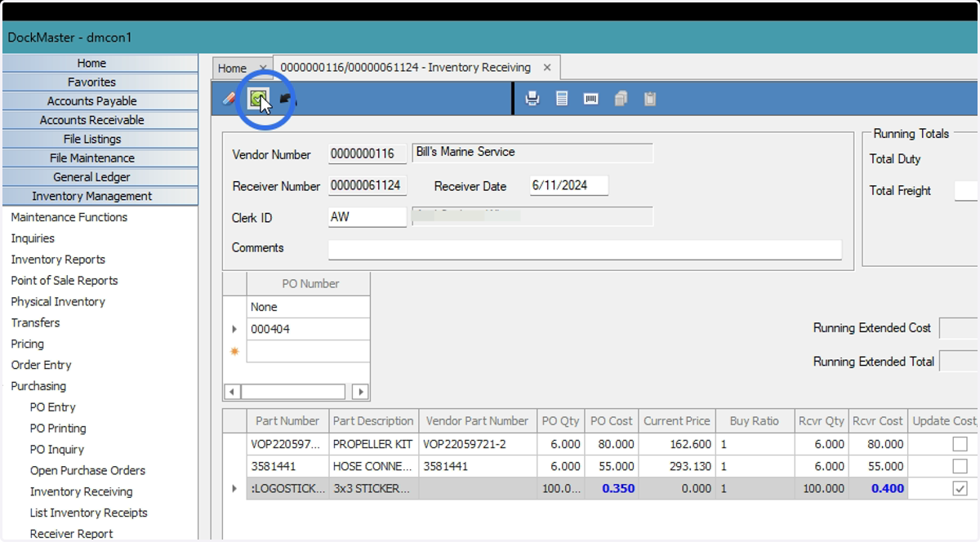Click the Running Extended Cost field
Screen dimensions: 980x542
coord(959,328)
